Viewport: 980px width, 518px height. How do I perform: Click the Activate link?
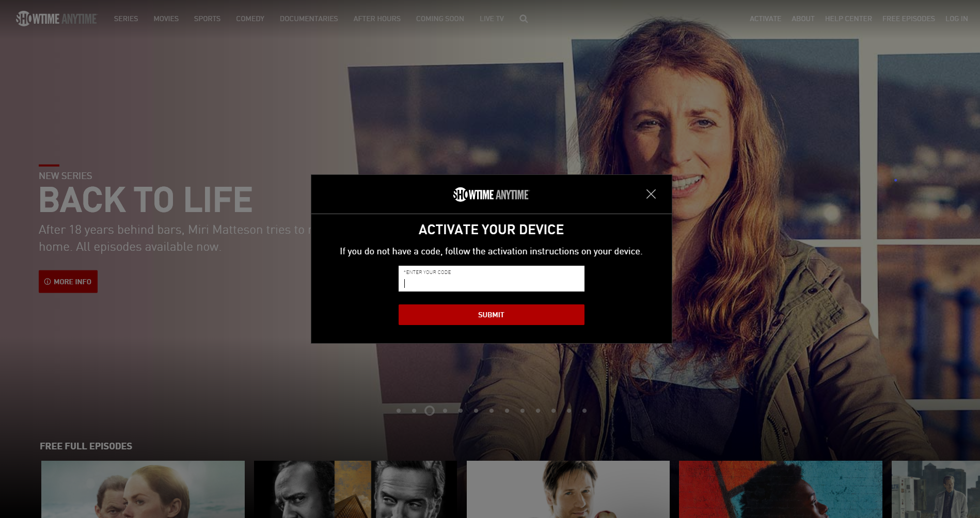tap(765, 19)
